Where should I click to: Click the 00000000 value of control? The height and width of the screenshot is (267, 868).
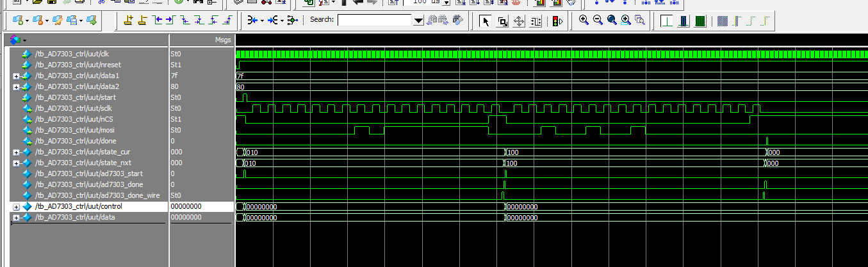point(186,207)
